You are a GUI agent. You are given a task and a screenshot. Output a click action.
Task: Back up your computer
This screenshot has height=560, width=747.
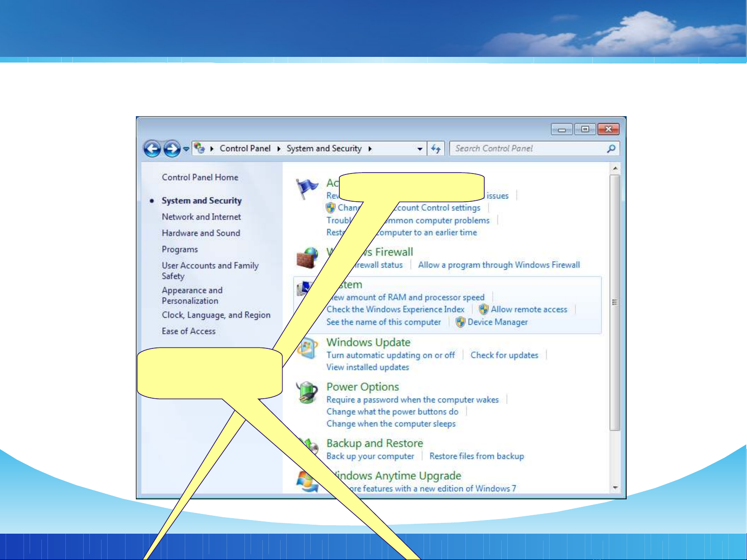point(370,456)
